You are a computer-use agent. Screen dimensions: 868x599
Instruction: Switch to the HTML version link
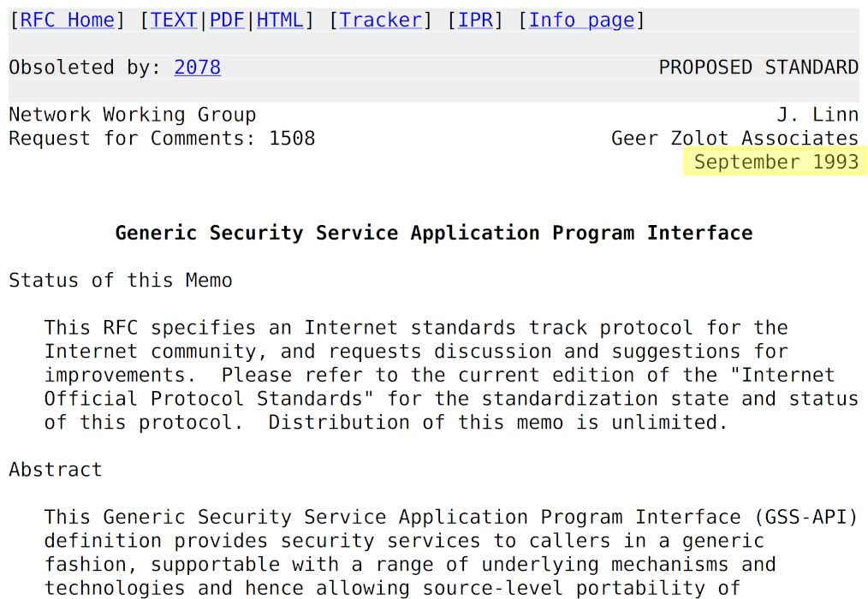pos(280,21)
